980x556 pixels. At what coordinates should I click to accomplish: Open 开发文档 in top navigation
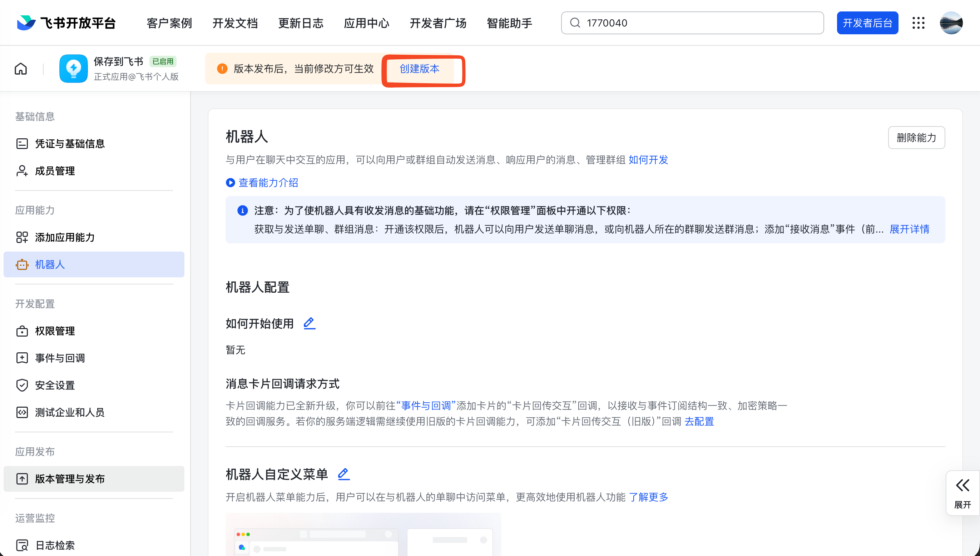point(235,23)
